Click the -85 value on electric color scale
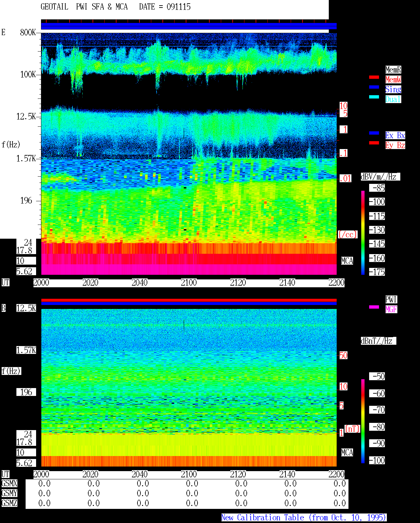The image size is (420, 523). point(377,188)
